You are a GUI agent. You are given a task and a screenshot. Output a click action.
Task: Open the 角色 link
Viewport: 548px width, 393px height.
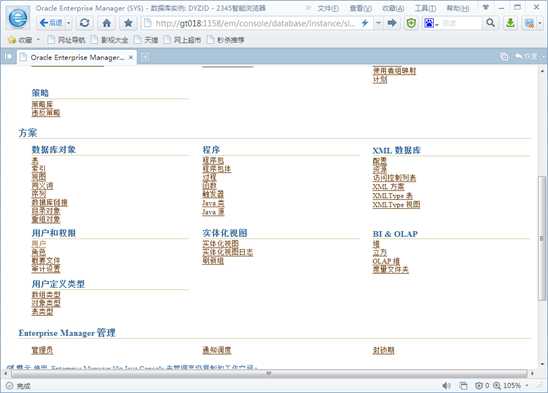coord(39,252)
